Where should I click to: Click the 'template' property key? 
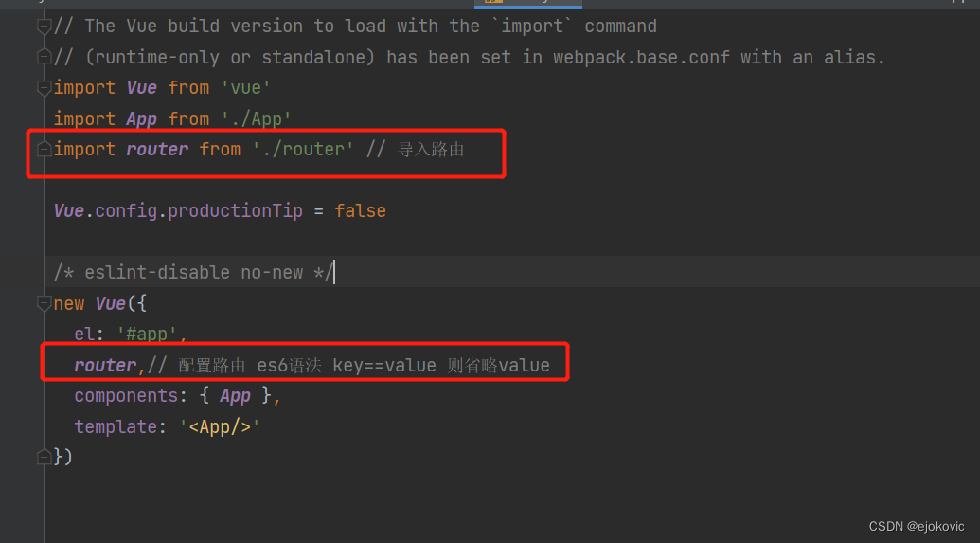pyautogui.click(x=116, y=426)
